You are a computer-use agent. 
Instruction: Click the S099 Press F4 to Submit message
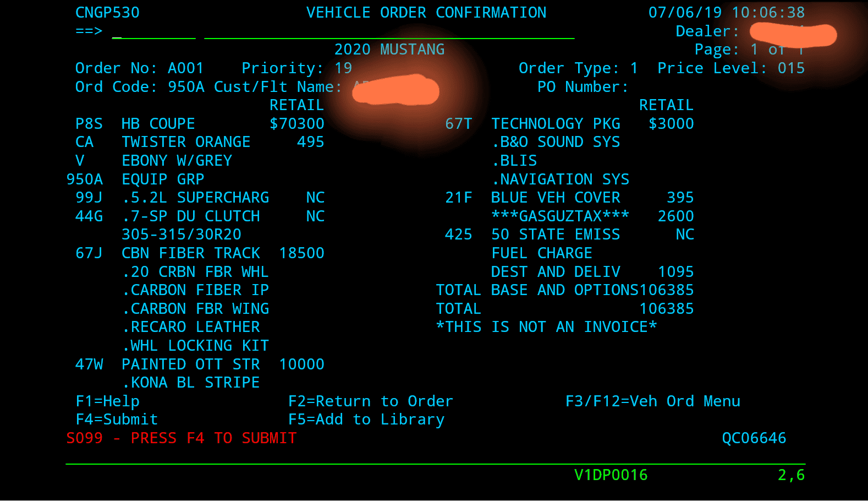[182, 438]
